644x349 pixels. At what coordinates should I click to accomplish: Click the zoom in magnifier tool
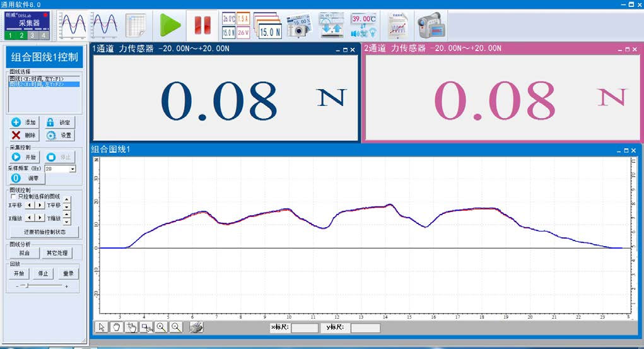click(x=161, y=327)
